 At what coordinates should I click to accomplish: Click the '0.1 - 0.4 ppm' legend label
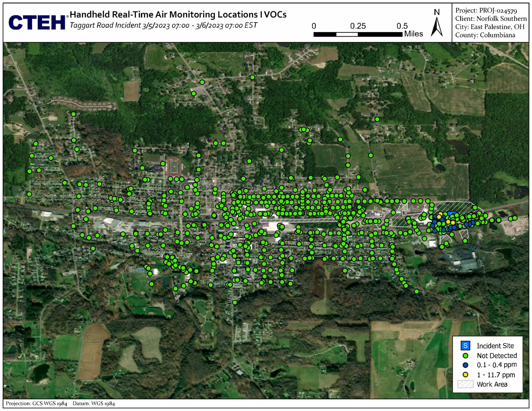[497, 365]
